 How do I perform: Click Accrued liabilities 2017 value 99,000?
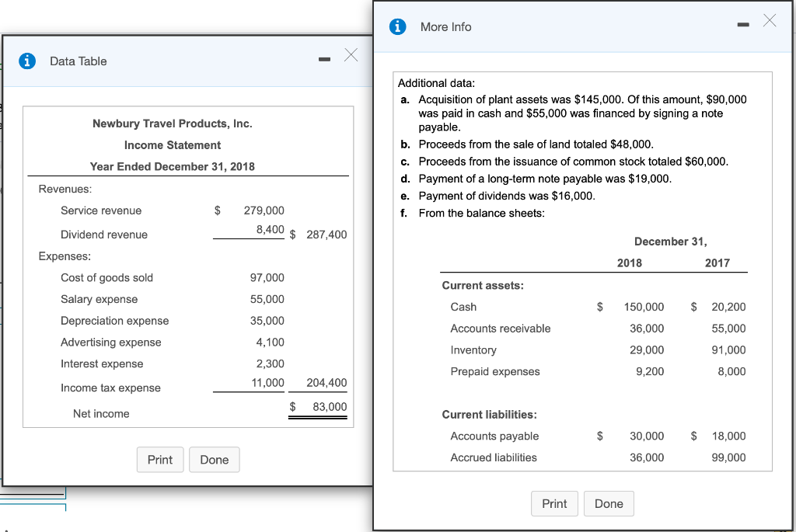pyautogui.click(x=728, y=457)
